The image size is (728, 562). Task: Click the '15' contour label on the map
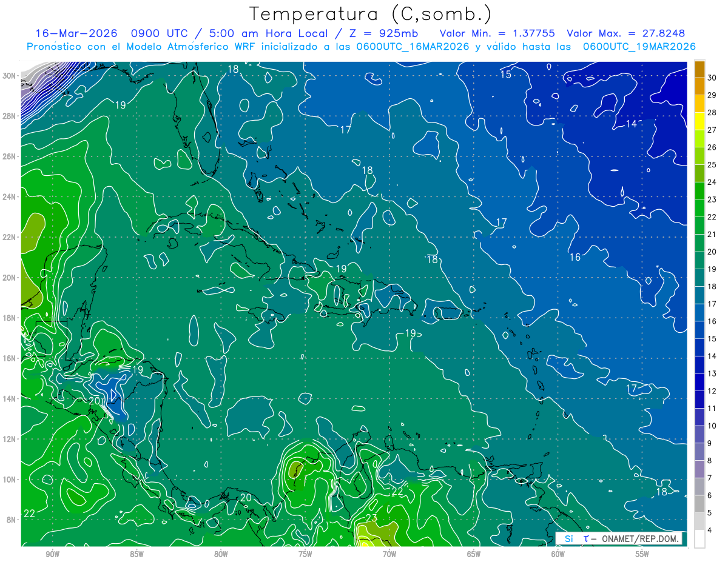point(505,75)
